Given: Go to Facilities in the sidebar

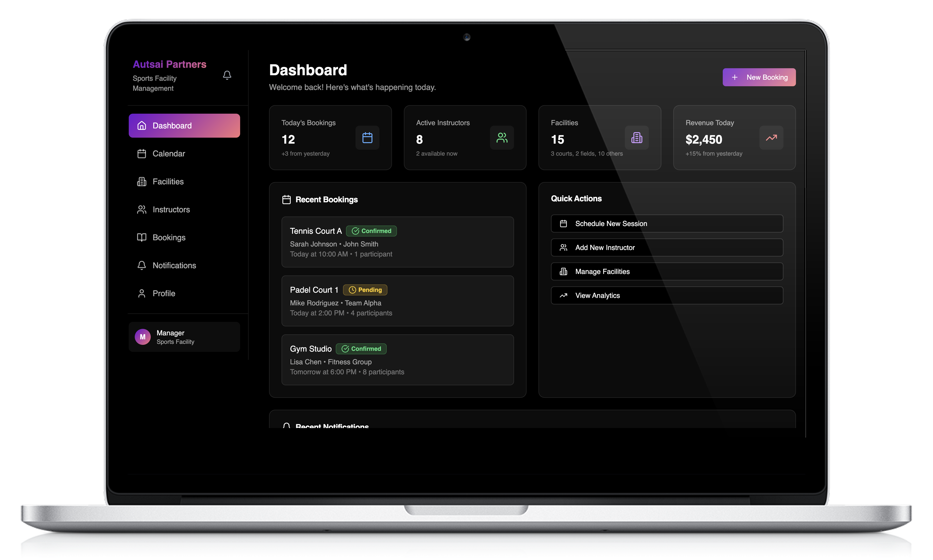Looking at the screenshot, I should [x=168, y=181].
